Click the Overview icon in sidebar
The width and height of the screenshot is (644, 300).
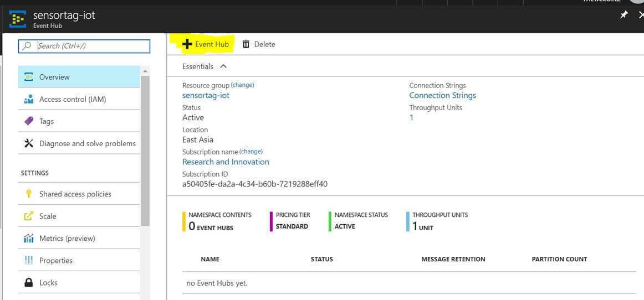(x=28, y=77)
